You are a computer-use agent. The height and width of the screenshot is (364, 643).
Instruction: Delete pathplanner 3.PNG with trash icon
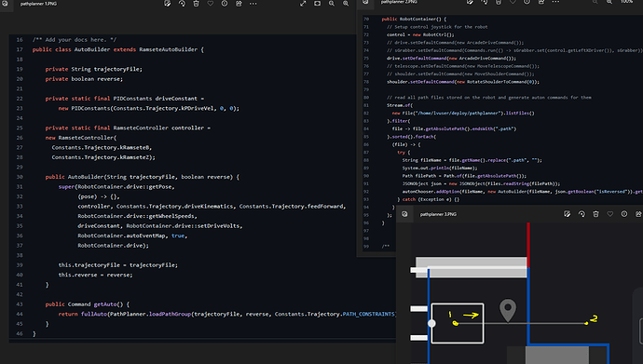coord(595,214)
